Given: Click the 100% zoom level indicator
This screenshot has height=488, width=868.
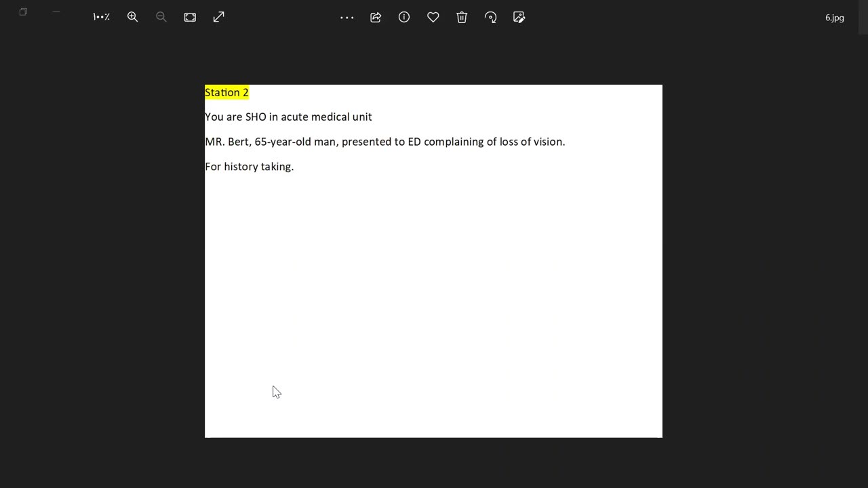Looking at the screenshot, I should (101, 17).
